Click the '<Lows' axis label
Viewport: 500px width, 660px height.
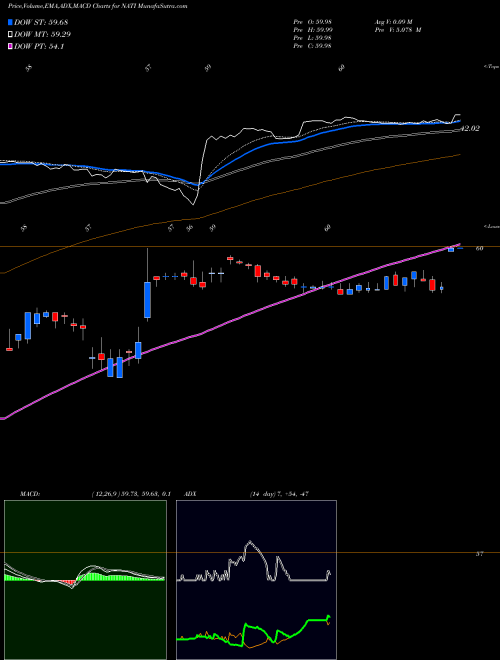[x=492, y=226]
